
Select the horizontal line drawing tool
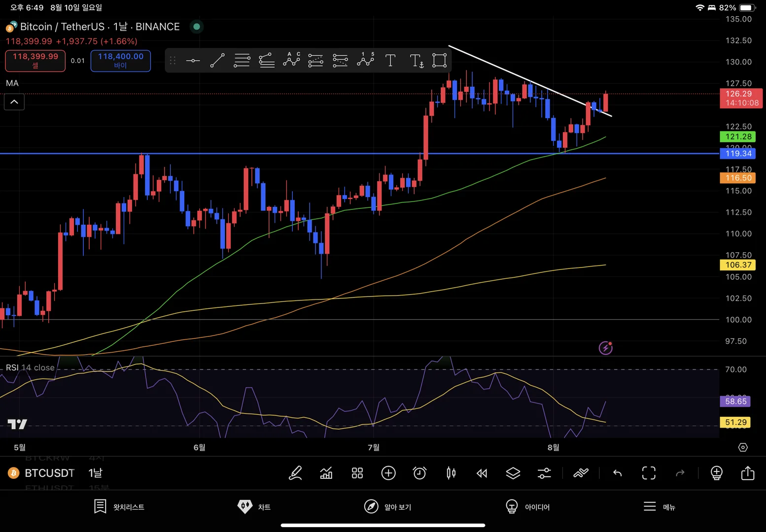click(193, 61)
